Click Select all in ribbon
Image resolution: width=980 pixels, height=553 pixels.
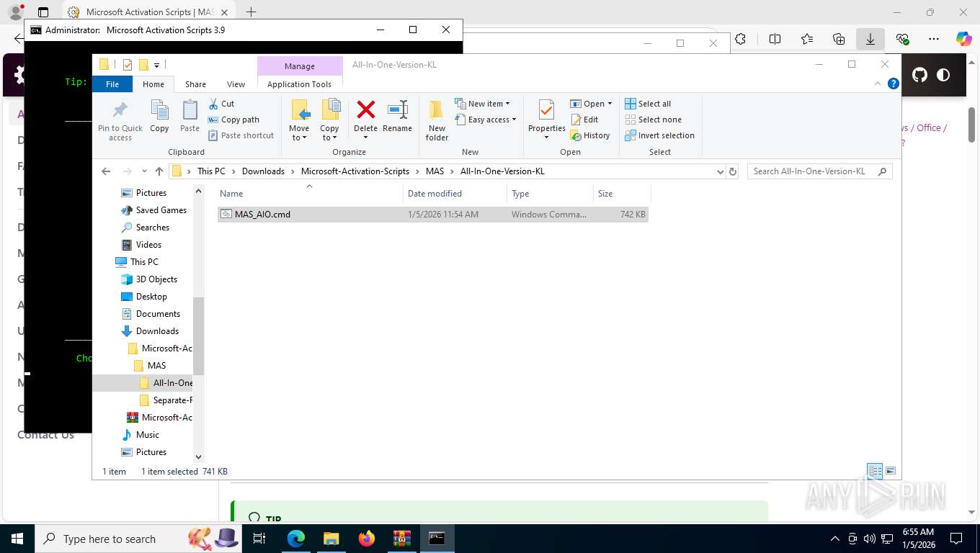(648, 104)
